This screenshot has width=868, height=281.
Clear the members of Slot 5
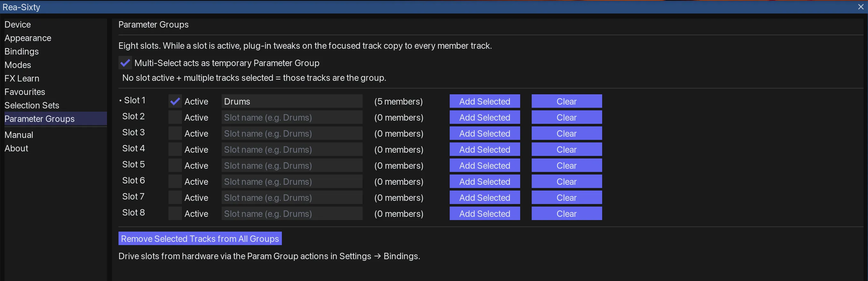point(567,165)
